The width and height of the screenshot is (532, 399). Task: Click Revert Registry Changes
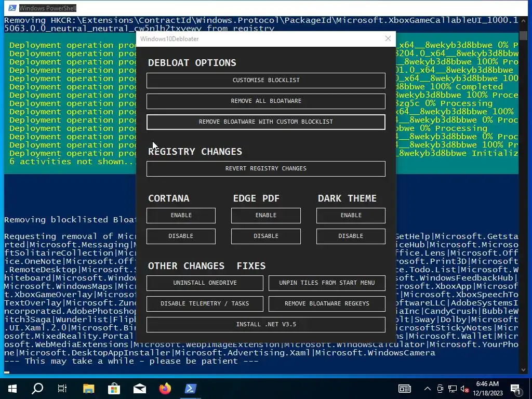coord(265,169)
